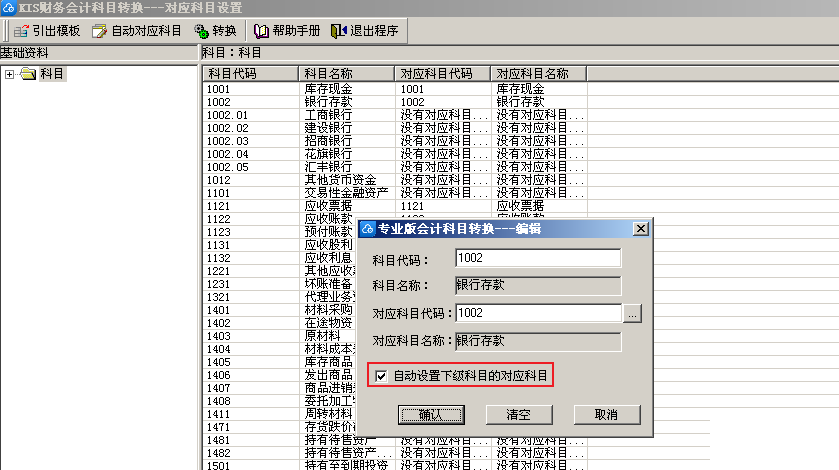The width and height of the screenshot is (839, 470).
Task: Click the 退出程序 exit icon
Action: tap(339, 31)
